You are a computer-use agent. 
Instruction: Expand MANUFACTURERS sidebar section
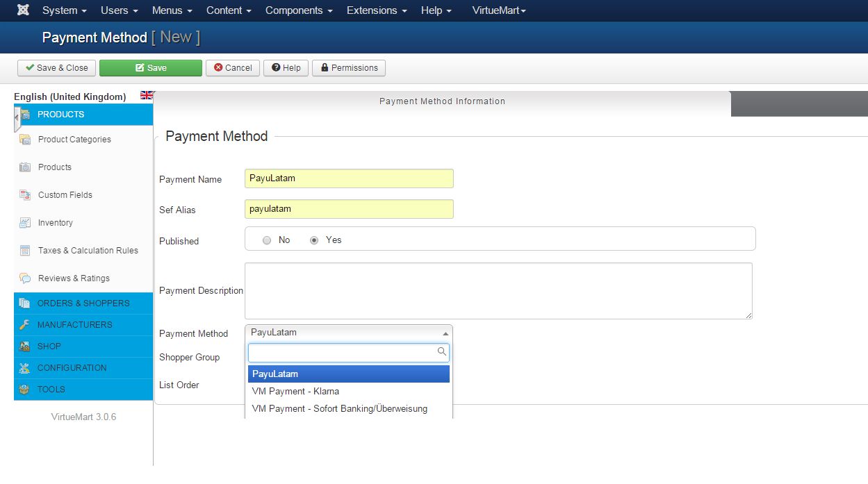coord(83,325)
